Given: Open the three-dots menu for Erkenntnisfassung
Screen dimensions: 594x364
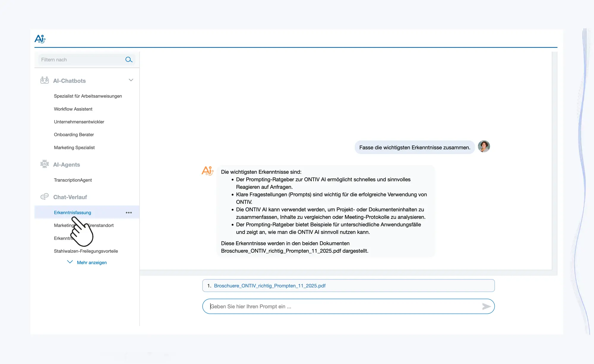Looking at the screenshot, I should [129, 213].
